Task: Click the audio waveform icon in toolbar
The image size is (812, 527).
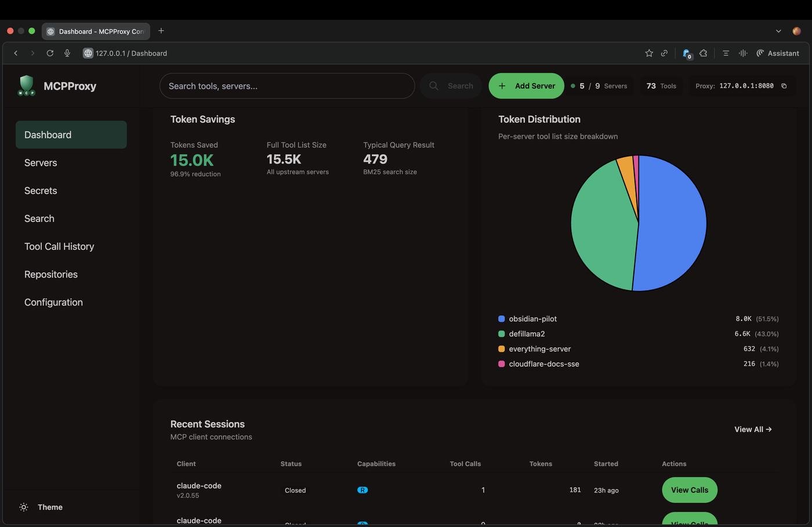Action: pyautogui.click(x=742, y=53)
